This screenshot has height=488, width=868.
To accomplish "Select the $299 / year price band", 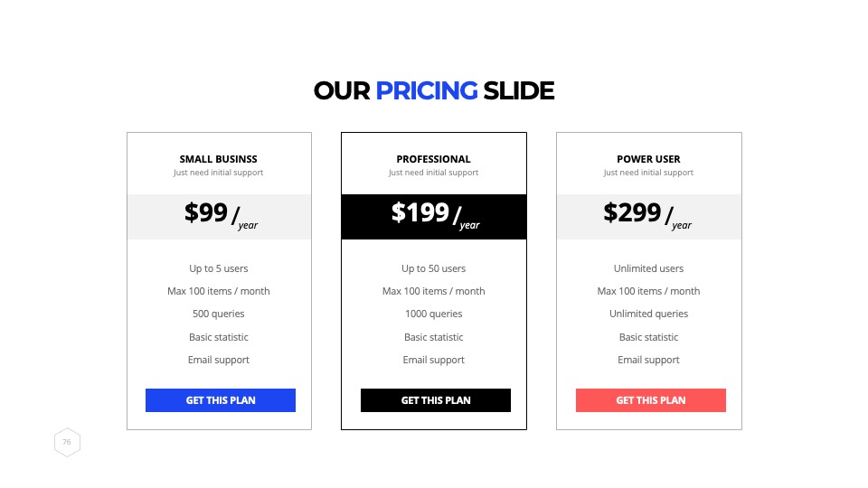I will tap(649, 217).
